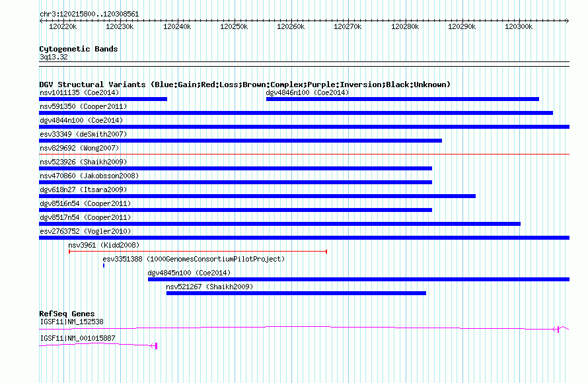Click the magenta exon block of NM_152538
588x383 pixels.
(x=558, y=330)
